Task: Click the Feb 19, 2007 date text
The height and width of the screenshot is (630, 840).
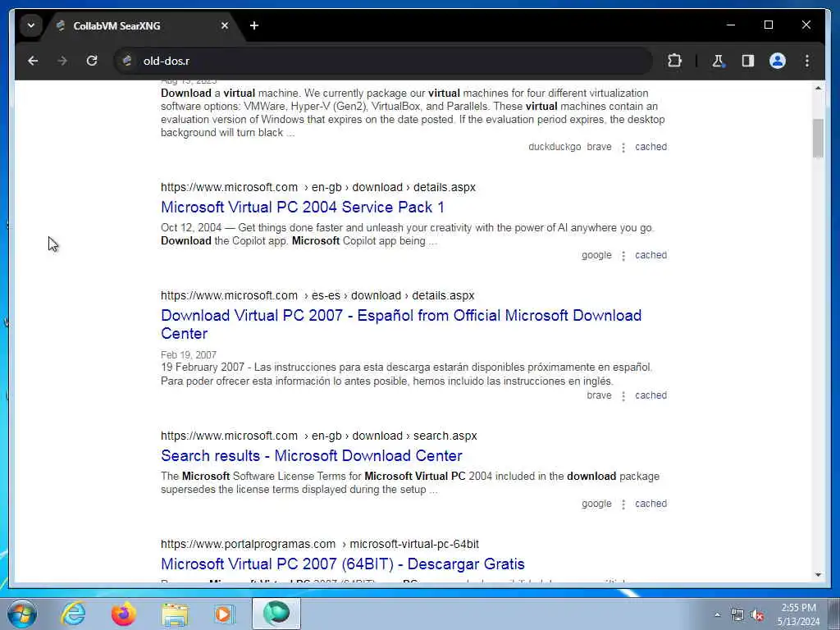Action: pyautogui.click(x=189, y=355)
